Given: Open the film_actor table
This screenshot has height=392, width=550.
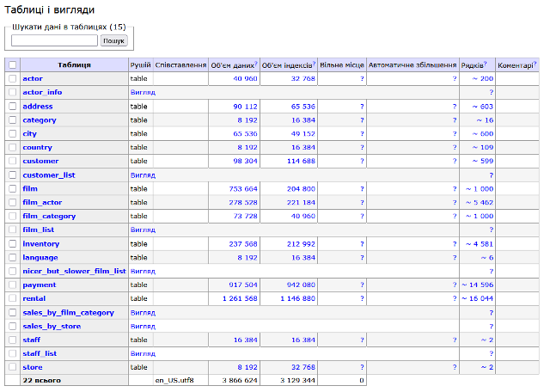Looking at the screenshot, I should [42, 202].
